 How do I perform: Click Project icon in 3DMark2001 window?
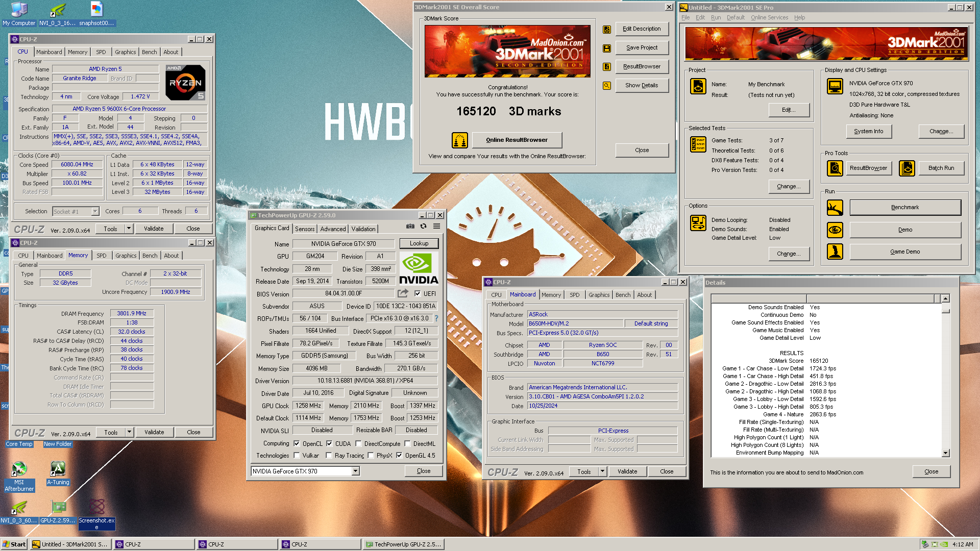698,86
